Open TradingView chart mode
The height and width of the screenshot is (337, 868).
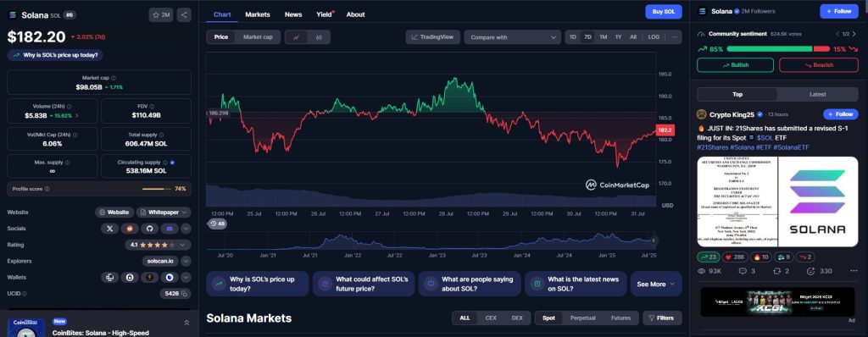tap(432, 37)
